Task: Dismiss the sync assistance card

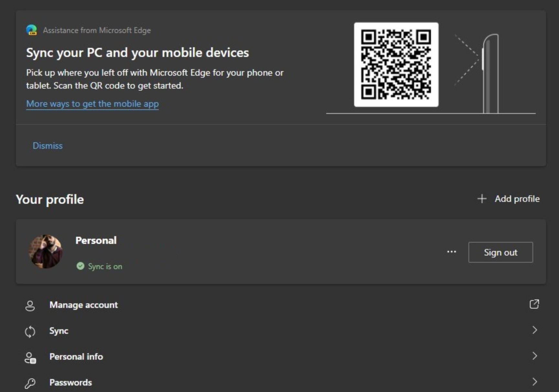Action: pyautogui.click(x=48, y=146)
